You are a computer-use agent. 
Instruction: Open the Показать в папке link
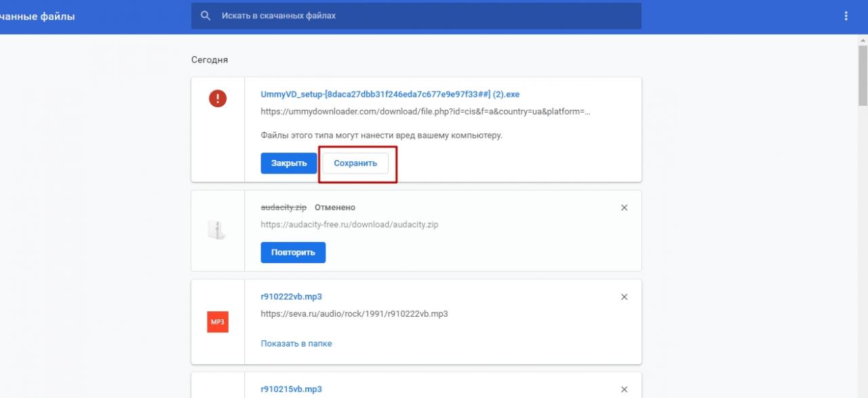tap(296, 344)
